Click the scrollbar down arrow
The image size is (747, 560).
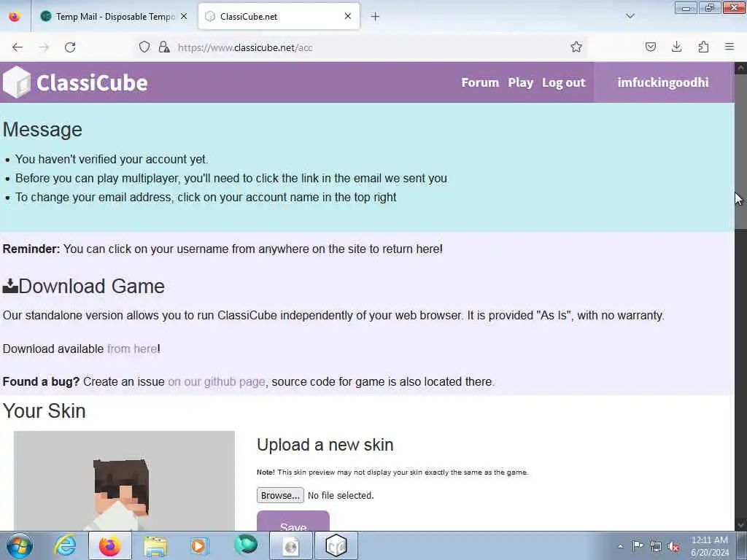[x=741, y=525]
